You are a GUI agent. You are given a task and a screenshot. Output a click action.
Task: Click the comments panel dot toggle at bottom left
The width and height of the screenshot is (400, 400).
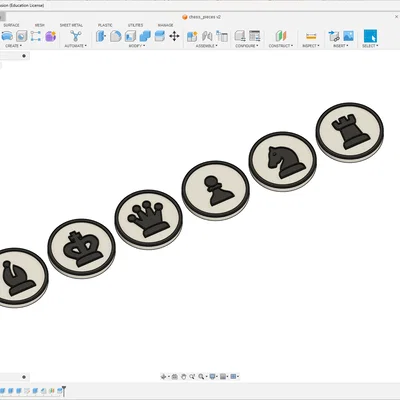24,377
